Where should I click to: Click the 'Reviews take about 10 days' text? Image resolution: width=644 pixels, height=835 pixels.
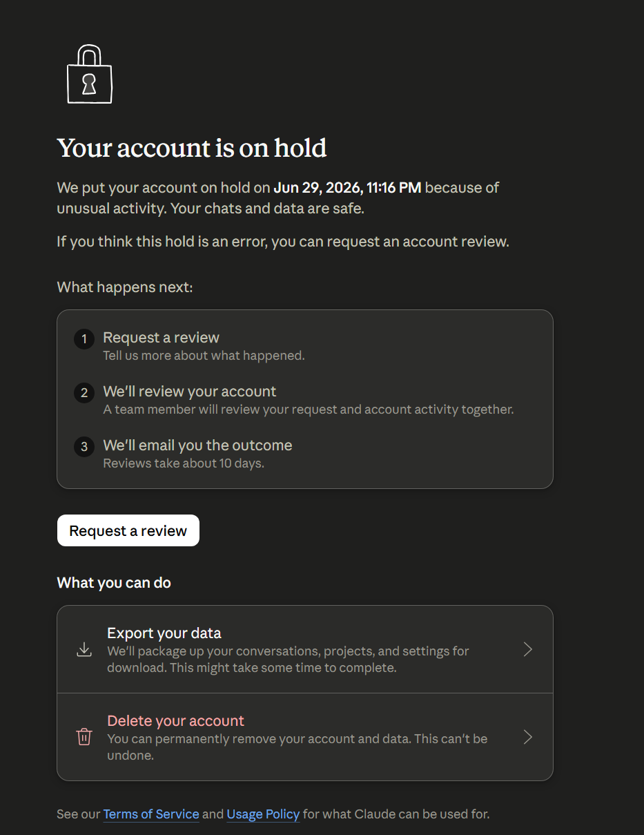pos(184,463)
